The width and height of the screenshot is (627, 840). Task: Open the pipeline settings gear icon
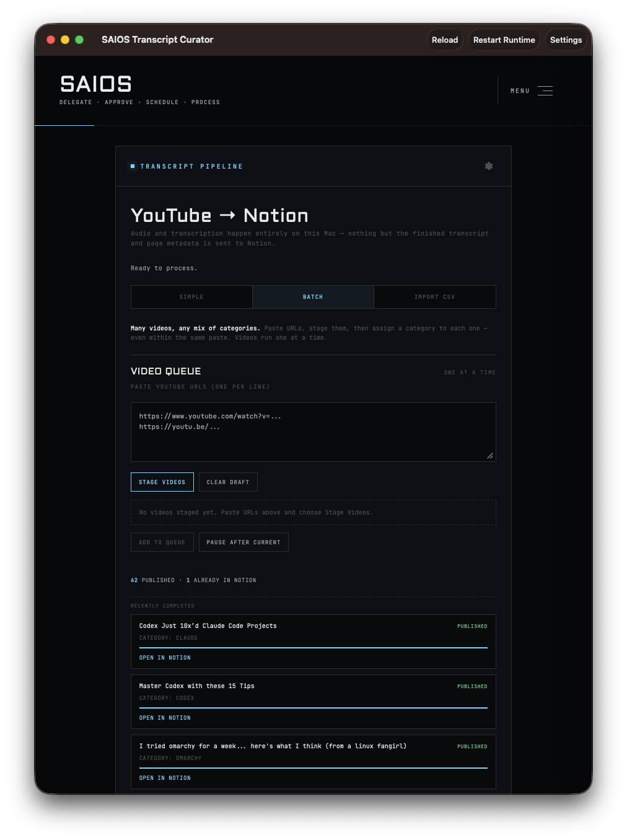coord(489,166)
